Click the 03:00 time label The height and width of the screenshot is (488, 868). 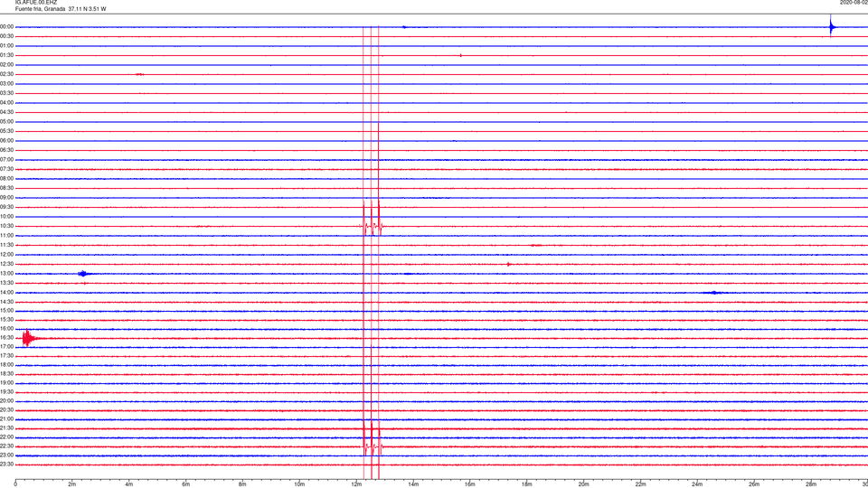point(6,83)
